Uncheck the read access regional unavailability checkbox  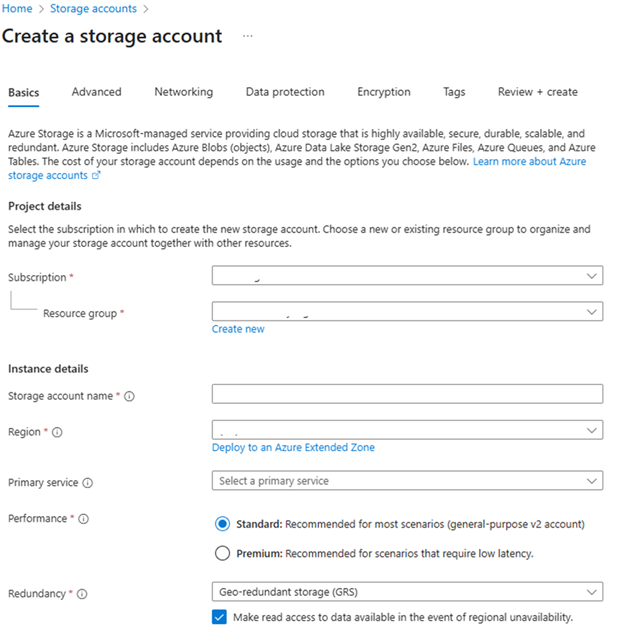219,617
